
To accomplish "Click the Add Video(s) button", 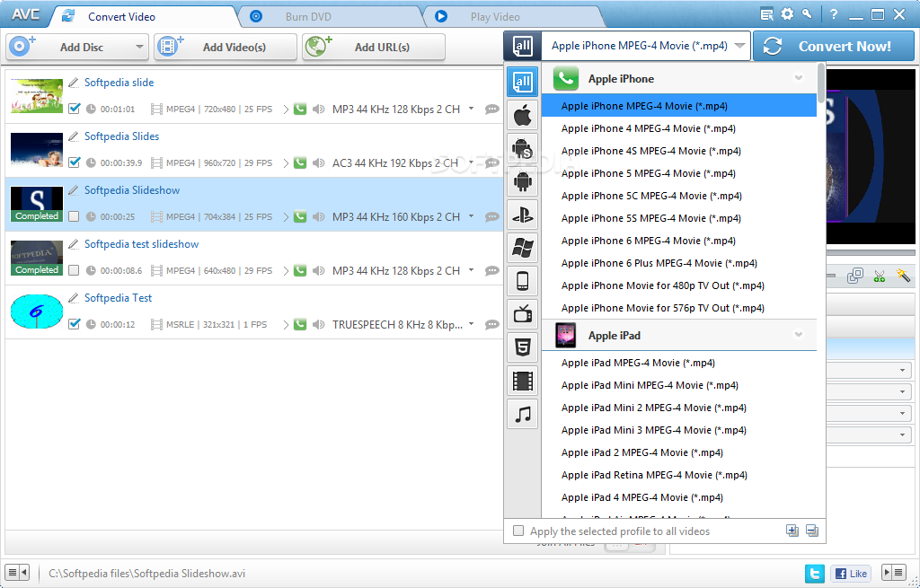I will coord(226,47).
